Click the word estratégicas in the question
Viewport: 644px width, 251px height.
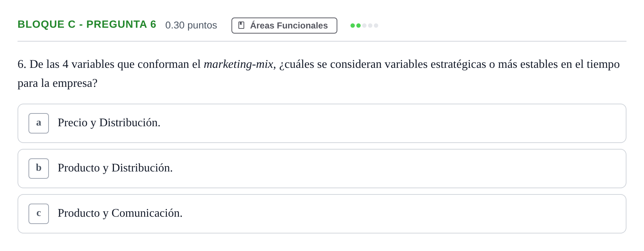pyautogui.click(x=458, y=64)
